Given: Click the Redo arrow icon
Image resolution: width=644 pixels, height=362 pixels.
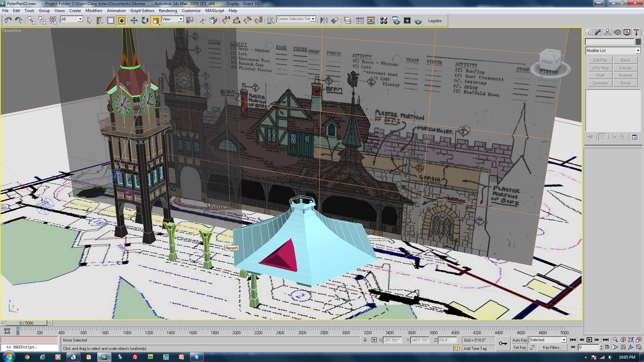Looking at the screenshot, I should [x=19, y=21].
